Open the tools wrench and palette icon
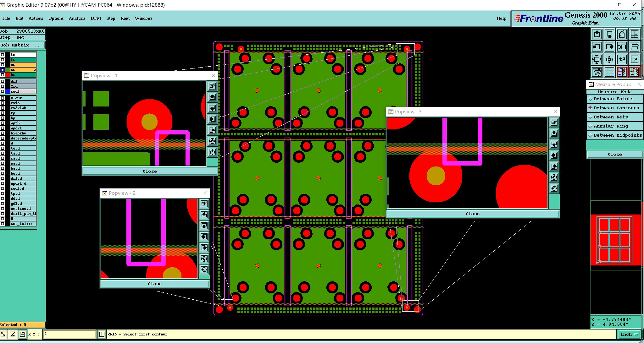This screenshot has width=644, height=343. coord(597,72)
